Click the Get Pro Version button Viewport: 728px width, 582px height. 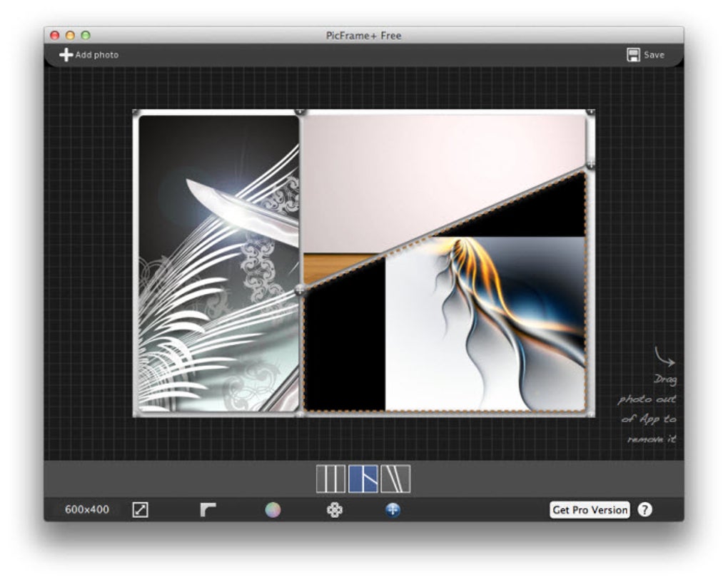coord(590,510)
